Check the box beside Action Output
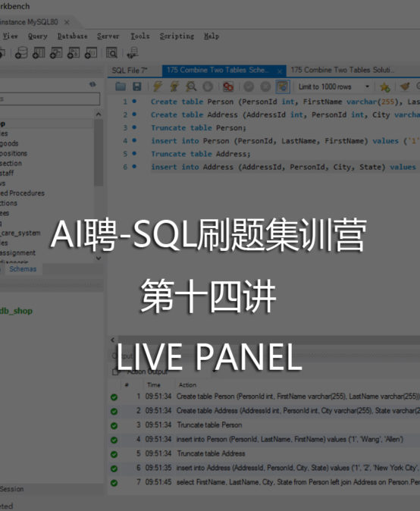Viewport: 420px width, 511px height. click(115, 371)
